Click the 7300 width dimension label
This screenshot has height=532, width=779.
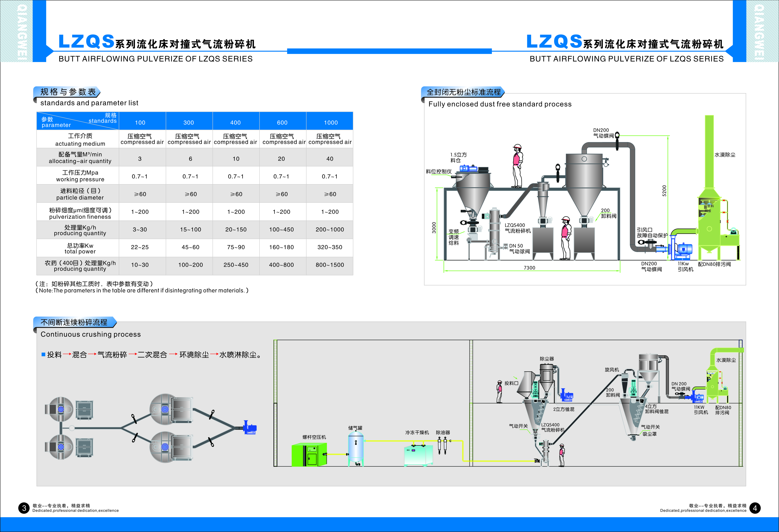[x=529, y=268]
